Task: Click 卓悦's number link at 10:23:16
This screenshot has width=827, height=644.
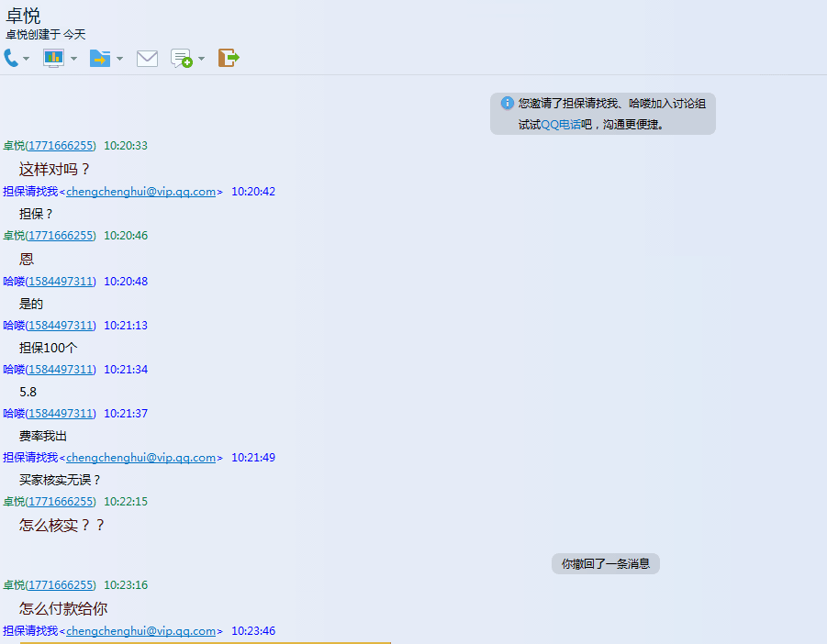Action: (x=61, y=585)
